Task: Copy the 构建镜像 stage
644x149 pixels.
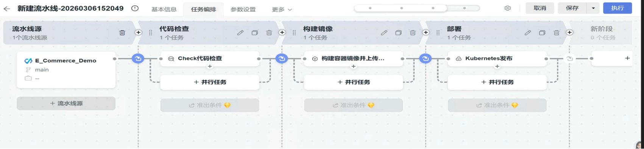Action: click(398, 33)
